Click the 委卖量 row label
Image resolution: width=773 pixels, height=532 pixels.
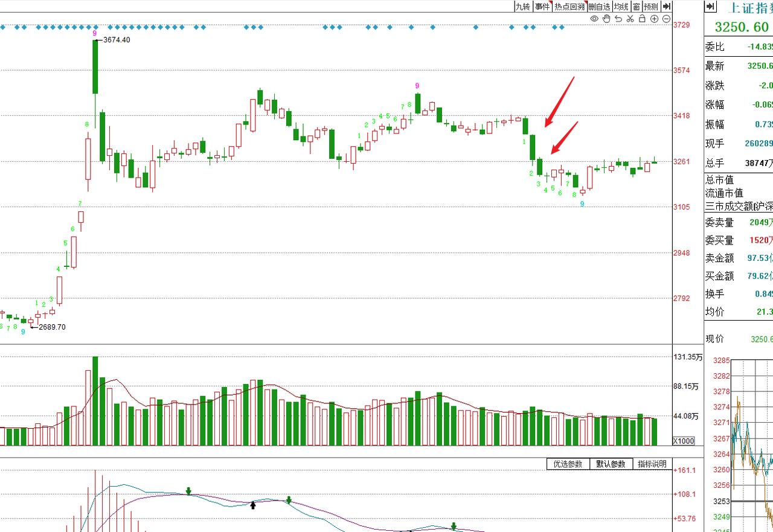(x=720, y=223)
